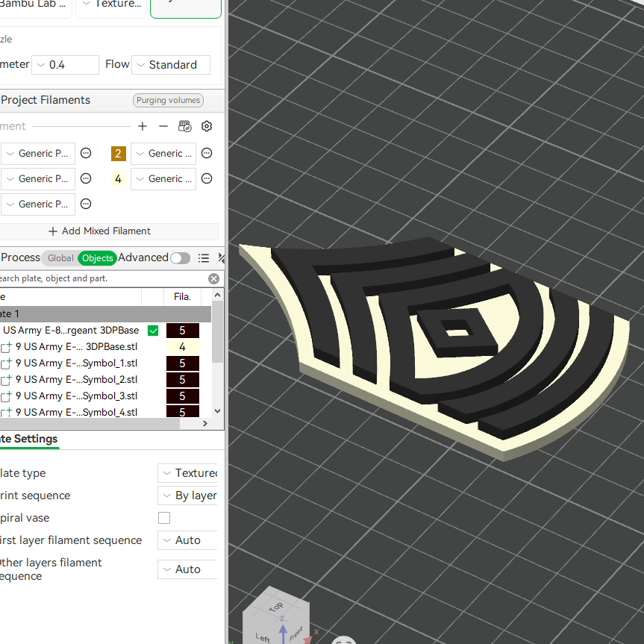Image resolution: width=644 pixels, height=644 pixels.
Task: Open the Plate type Textured dropdown
Action: 188,473
